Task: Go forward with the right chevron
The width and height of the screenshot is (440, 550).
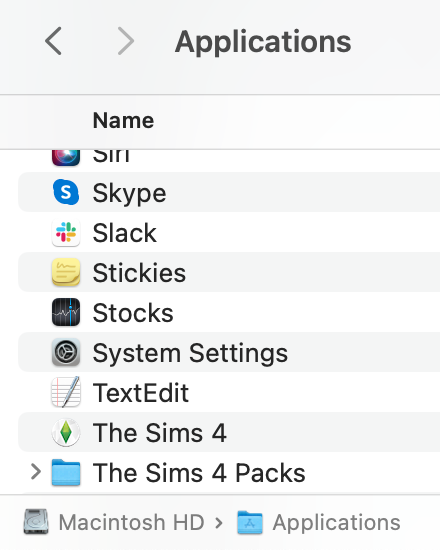Action: coord(126,41)
